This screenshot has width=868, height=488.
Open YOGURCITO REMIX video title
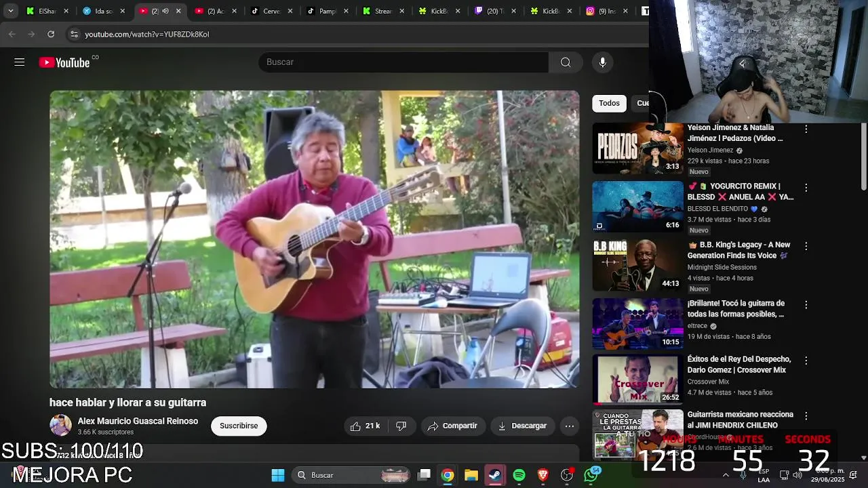coord(741,192)
